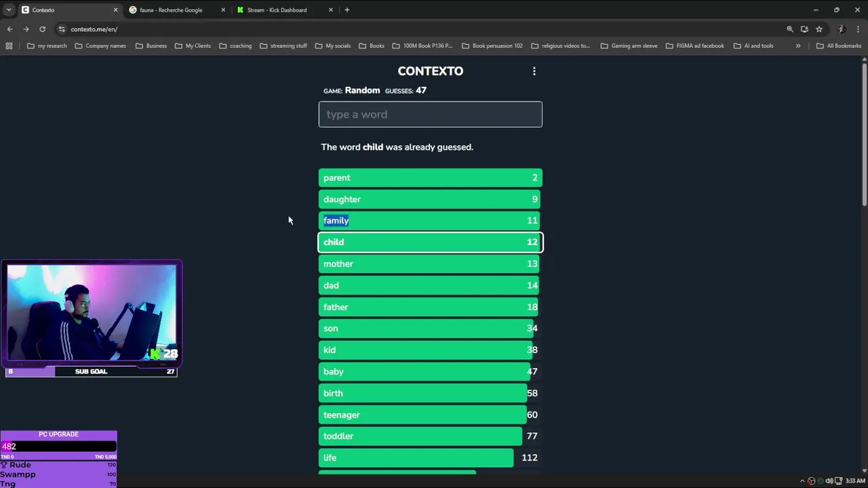868x488 pixels.
Task: Open the 'FIGMA ad facebook' bookmark folder
Action: pyautogui.click(x=694, y=46)
